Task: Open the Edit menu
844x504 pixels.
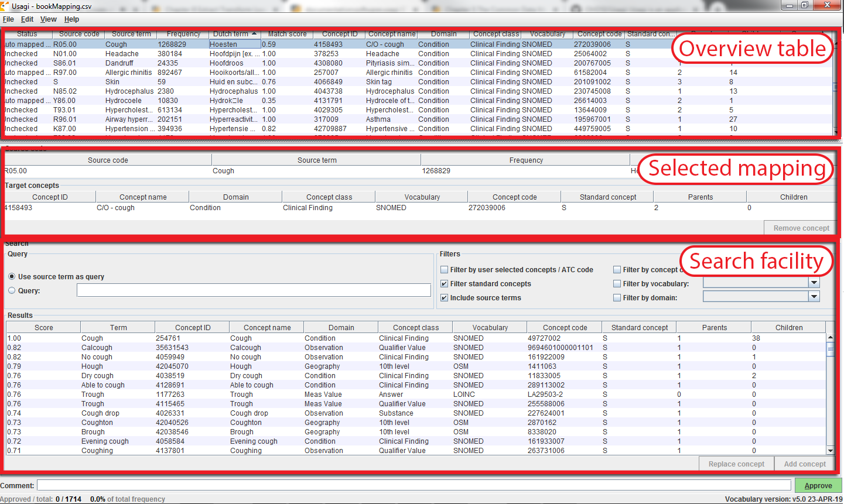Action: [x=28, y=19]
